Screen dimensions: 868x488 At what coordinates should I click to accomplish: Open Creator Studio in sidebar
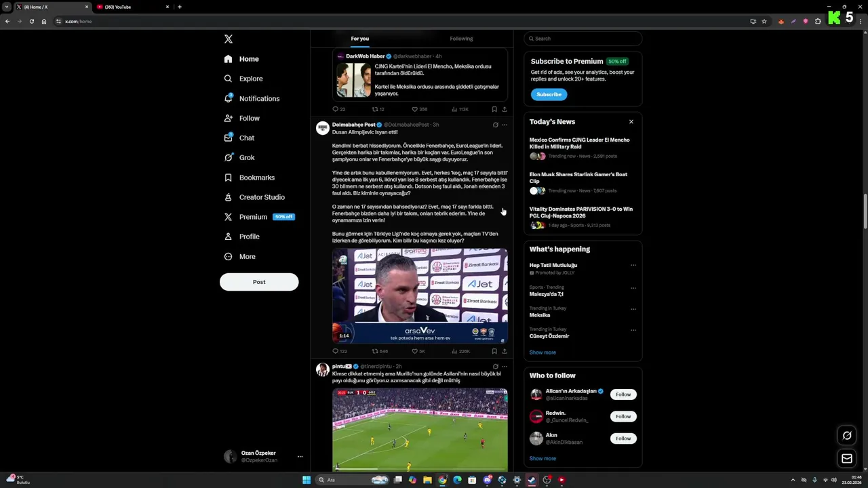[254, 197]
